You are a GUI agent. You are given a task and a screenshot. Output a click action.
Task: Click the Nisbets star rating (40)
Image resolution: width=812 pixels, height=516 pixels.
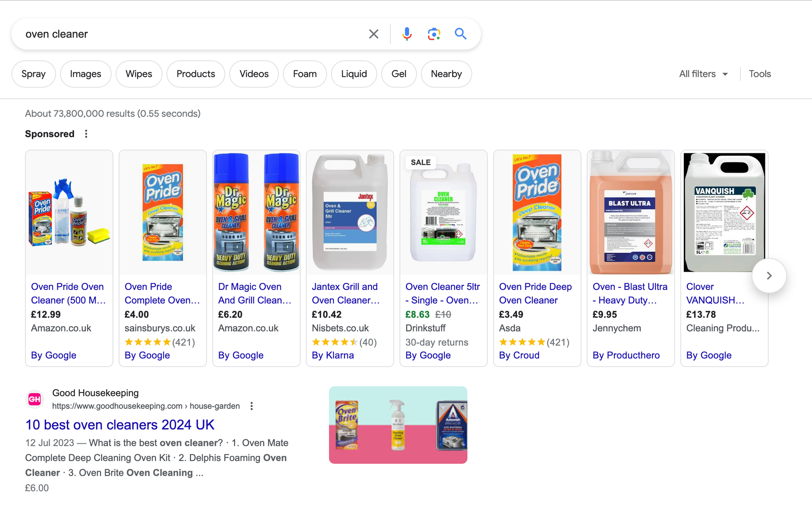[x=344, y=342]
